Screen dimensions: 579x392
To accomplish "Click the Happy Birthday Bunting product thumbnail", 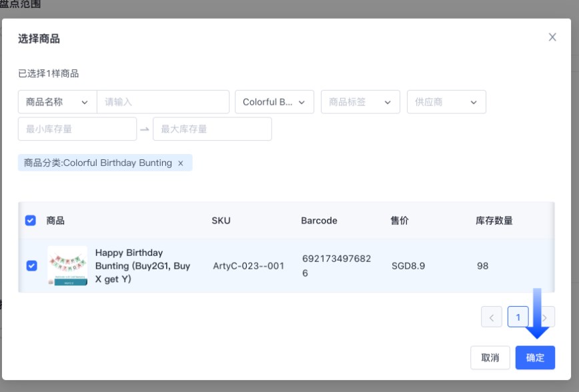I will [x=67, y=266].
